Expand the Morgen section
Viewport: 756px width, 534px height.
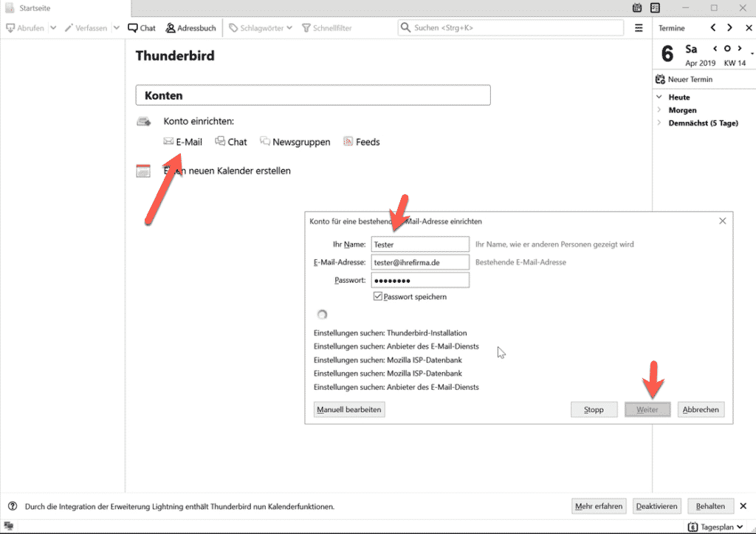click(x=659, y=110)
